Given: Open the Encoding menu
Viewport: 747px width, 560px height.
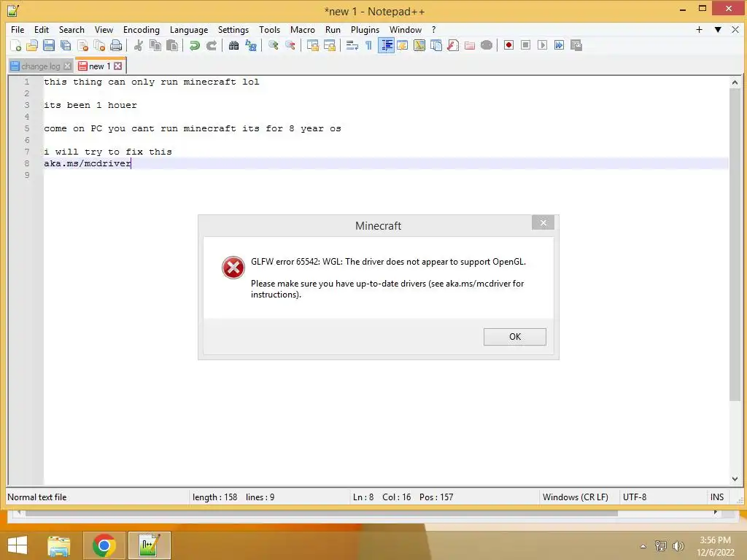Looking at the screenshot, I should coord(142,29).
